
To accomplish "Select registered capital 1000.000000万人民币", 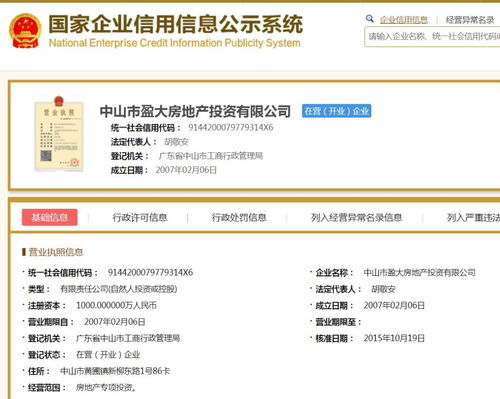I will point(116,305).
